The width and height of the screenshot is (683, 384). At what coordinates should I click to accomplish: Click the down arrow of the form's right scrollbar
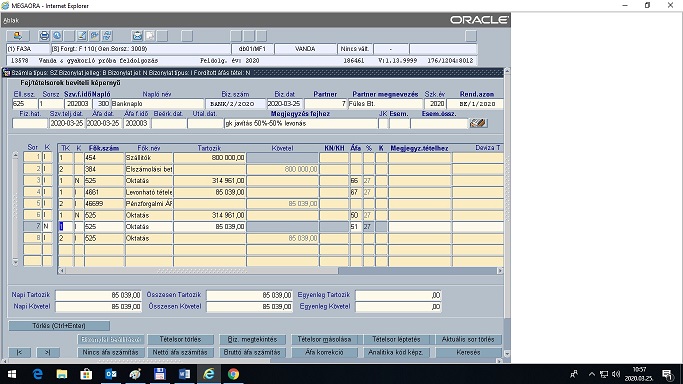[x=507, y=354]
